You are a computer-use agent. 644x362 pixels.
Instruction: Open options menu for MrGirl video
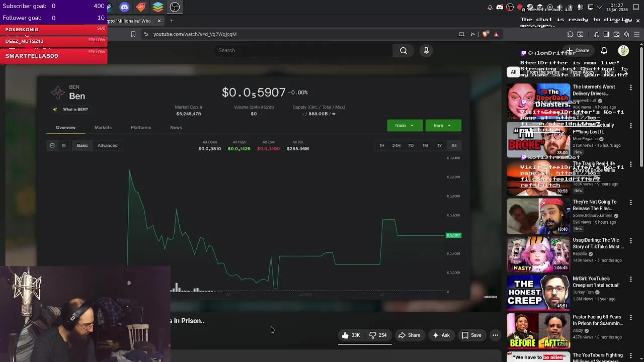click(x=630, y=279)
